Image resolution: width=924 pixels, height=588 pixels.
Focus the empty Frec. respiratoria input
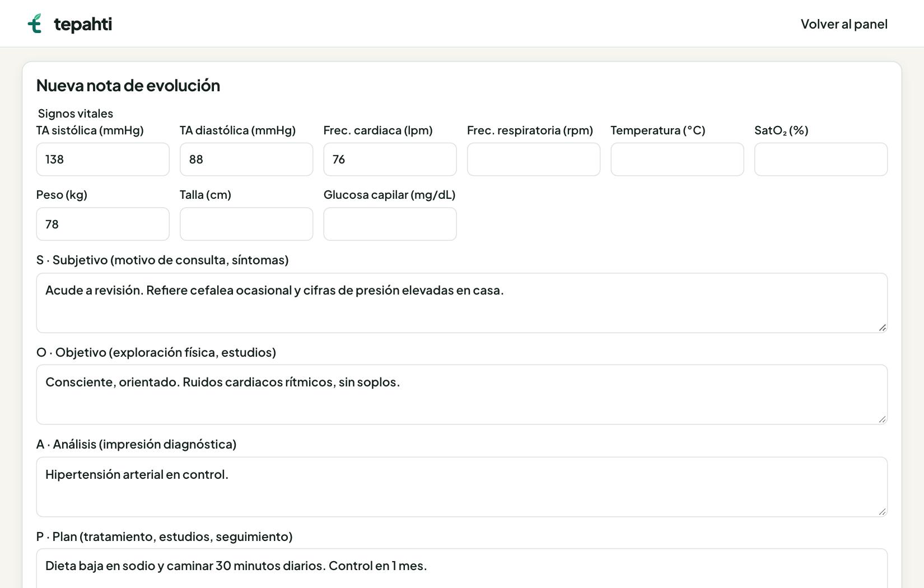pyautogui.click(x=534, y=160)
